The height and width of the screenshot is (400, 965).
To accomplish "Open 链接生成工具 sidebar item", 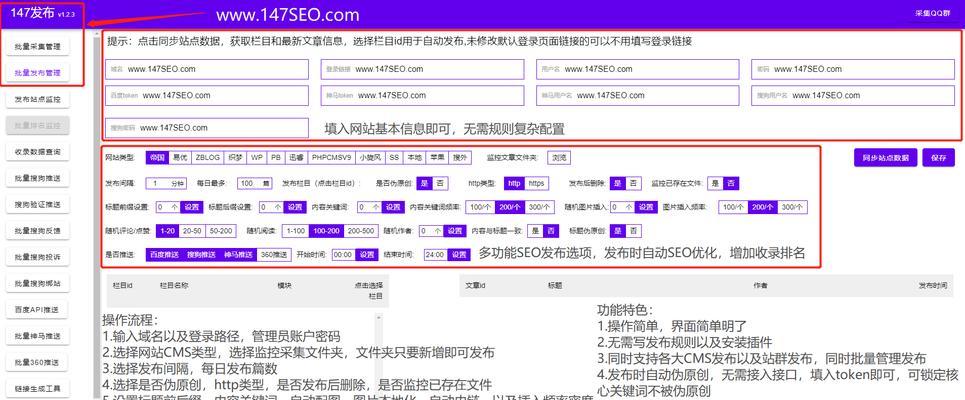I will (38, 388).
